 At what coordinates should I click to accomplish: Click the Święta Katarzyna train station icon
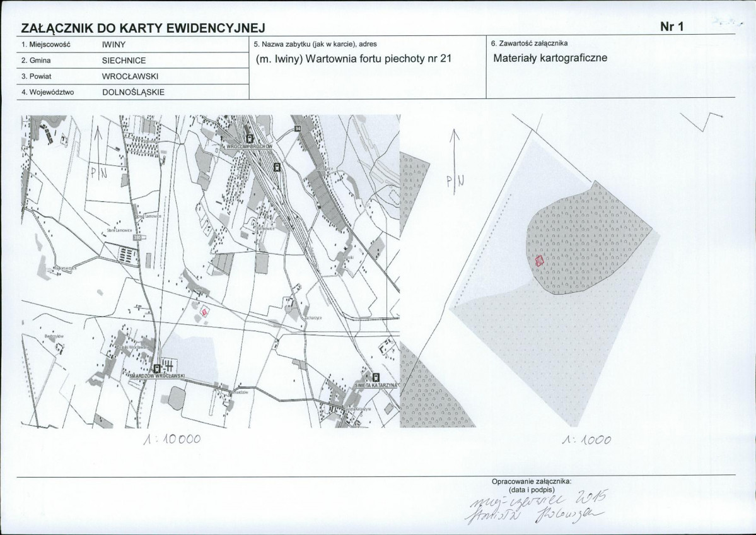376,376
